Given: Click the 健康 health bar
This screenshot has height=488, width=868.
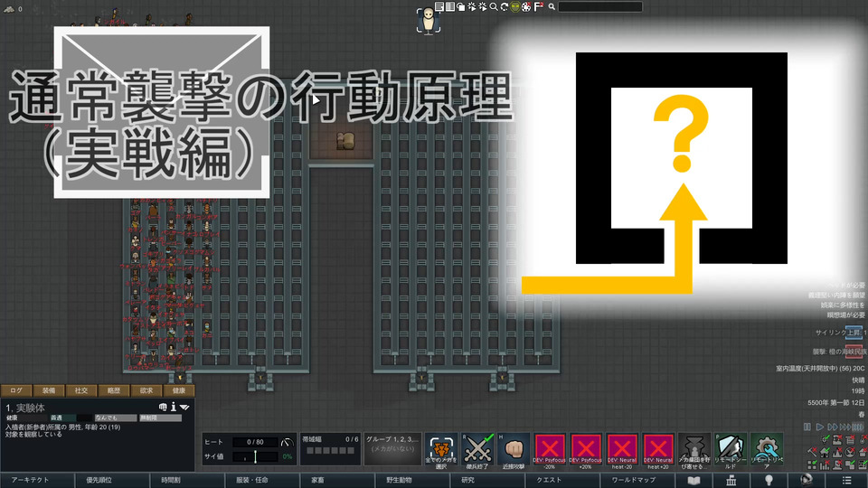Looking at the screenshot, I should coord(26,418).
